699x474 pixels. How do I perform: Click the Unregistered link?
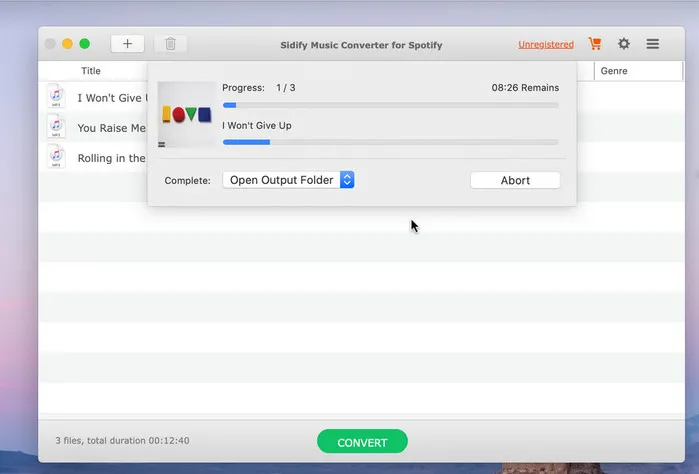click(x=546, y=45)
